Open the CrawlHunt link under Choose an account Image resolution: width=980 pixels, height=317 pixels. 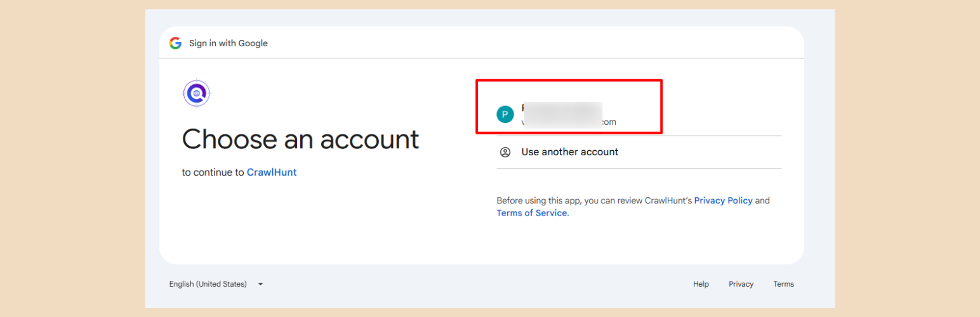[272, 172]
